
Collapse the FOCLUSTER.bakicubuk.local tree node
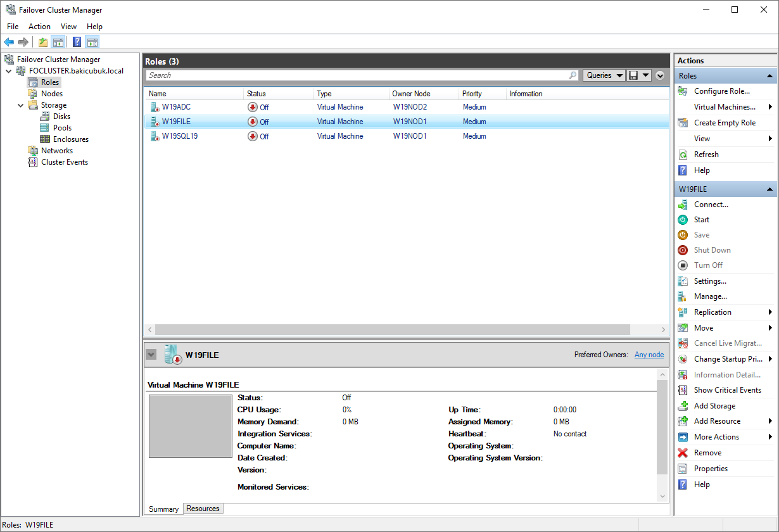click(9, 71)
